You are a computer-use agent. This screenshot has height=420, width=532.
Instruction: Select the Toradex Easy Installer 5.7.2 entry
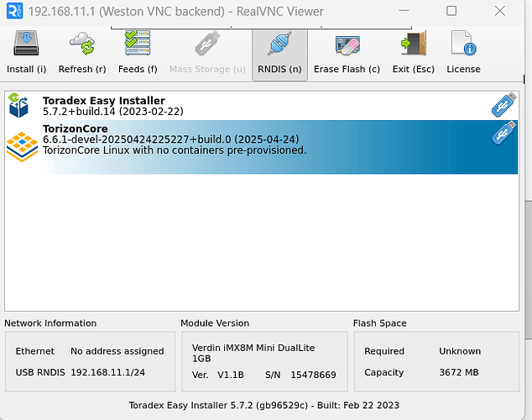point(261,106)
